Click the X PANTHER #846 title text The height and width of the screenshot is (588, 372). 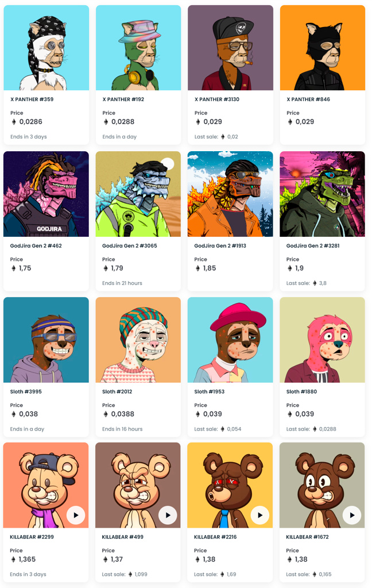click(308, 99)
